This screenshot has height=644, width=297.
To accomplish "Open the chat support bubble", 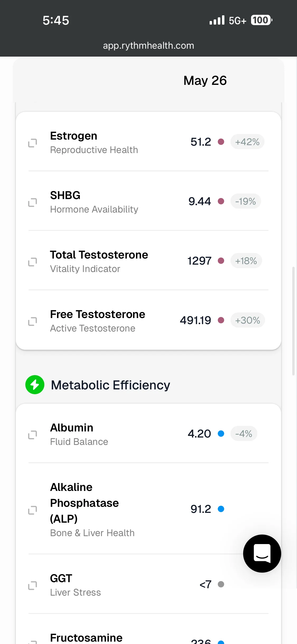I will [x=262, y=553].
